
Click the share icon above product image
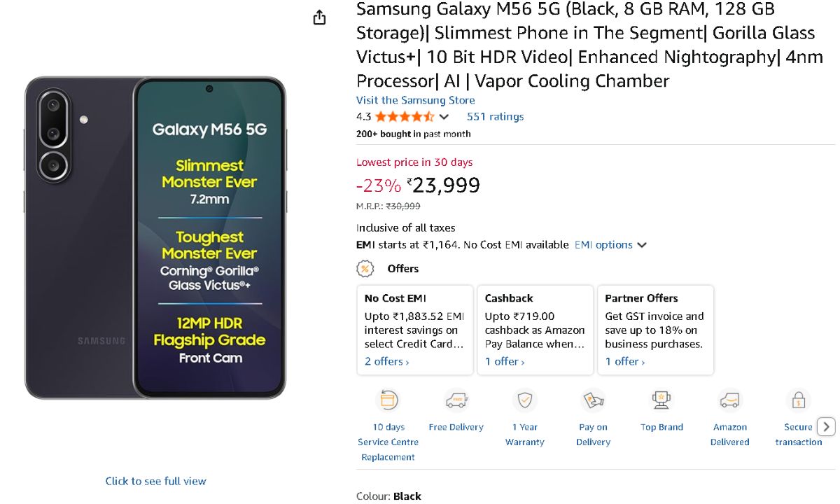pos(319,17)
